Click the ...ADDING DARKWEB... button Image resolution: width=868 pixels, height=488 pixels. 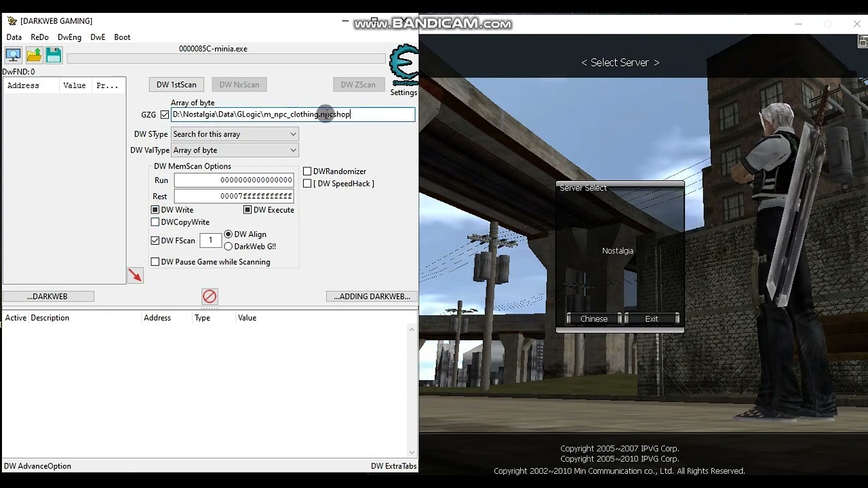372,296
